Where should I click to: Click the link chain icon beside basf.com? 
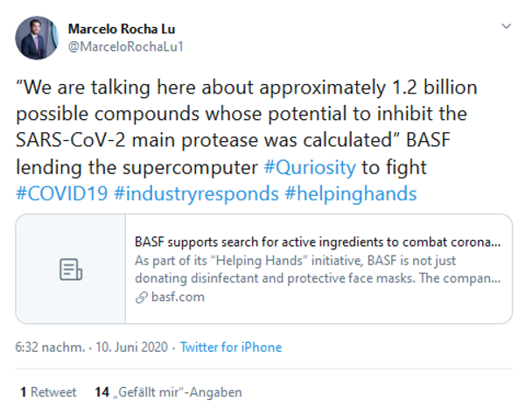(x=142, y=298)
